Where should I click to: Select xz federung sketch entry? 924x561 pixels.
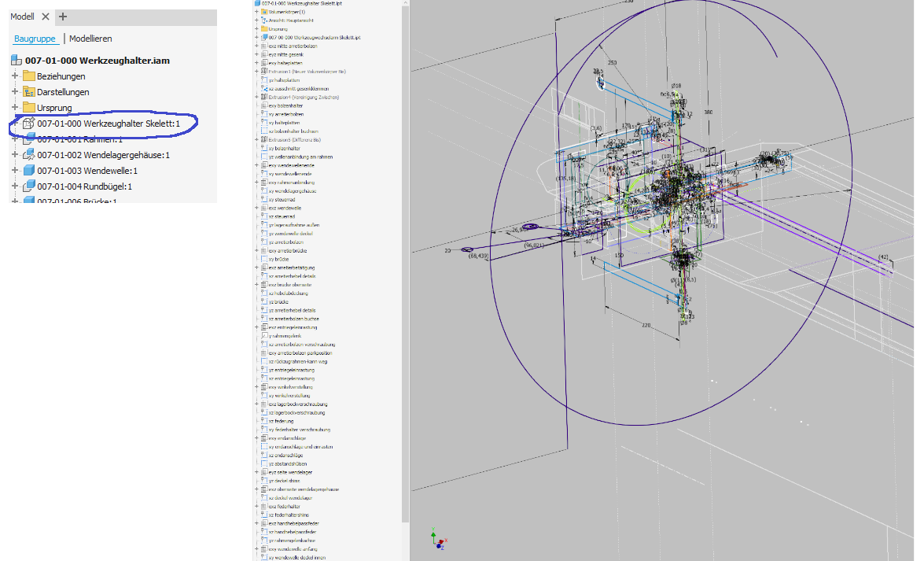pyautogui.click(x=281, y=422)
